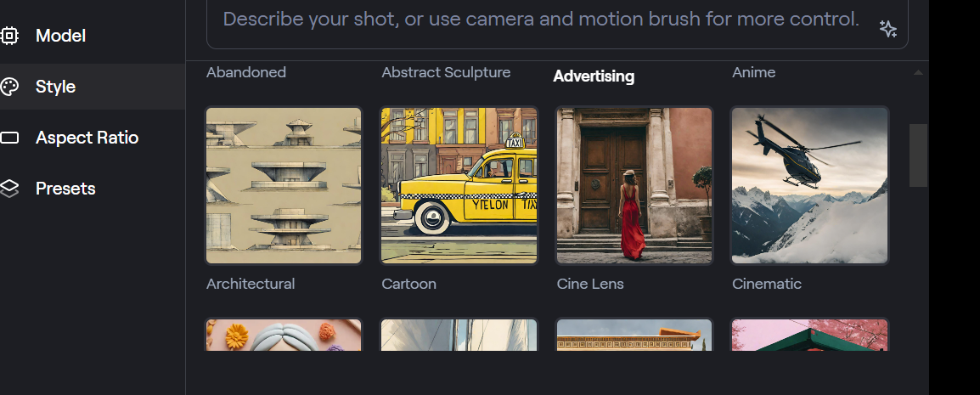Select the Cine Lens style thumbnail
This screenshot has width=980, height=395.
[634, 186]
